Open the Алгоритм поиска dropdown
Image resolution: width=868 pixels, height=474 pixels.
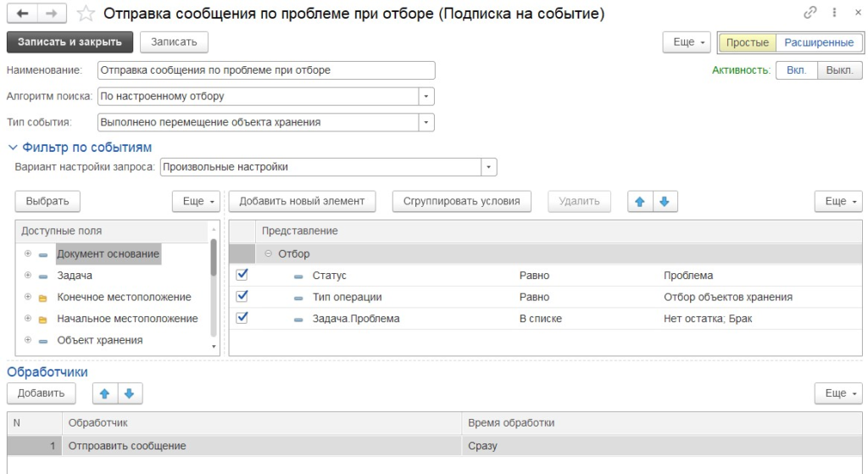pos(427,97)
